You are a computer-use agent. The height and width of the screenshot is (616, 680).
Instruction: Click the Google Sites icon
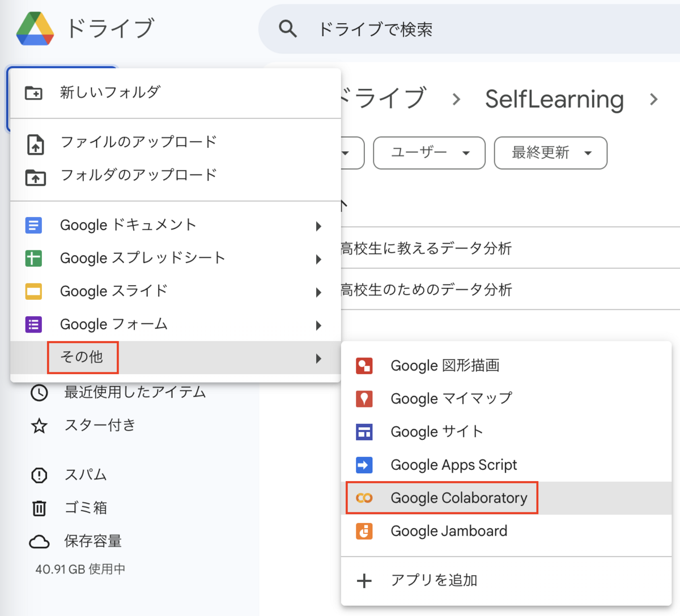(364, 432)
